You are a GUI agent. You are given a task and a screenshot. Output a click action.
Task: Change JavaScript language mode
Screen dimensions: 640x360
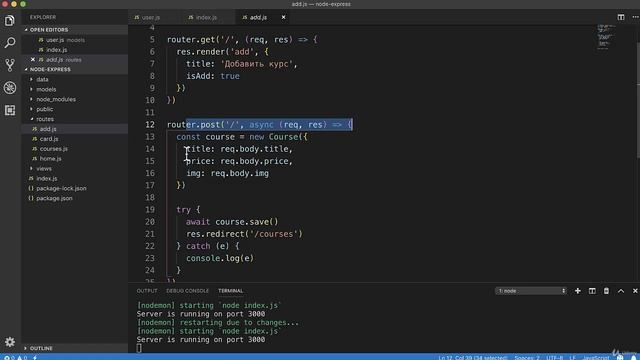tap(596, 357)
